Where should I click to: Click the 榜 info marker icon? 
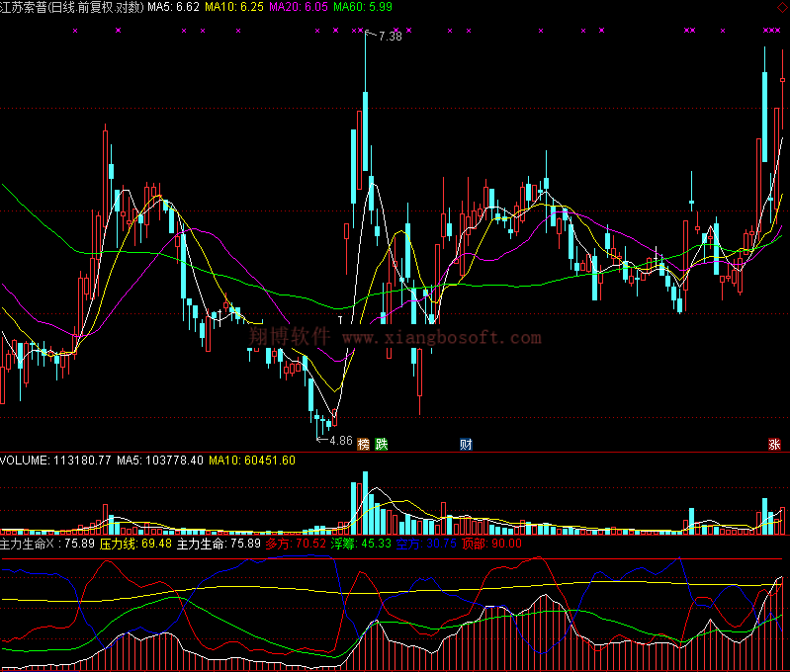[x=363, y=445]
